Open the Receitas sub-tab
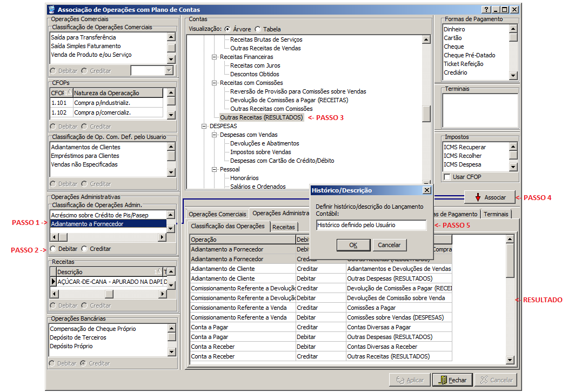 click(x=283, y=227)
